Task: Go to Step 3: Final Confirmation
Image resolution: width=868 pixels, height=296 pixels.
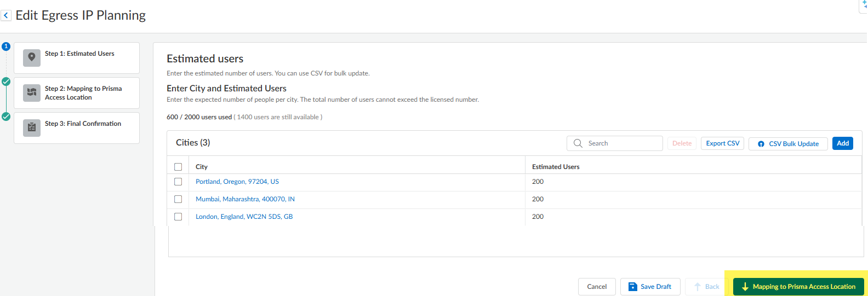Action: [x=83, y=124]
